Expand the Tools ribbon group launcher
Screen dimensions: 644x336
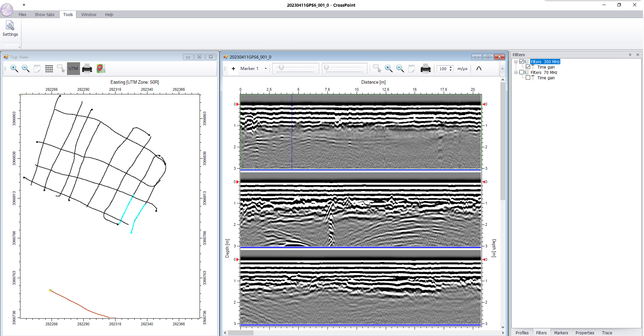pyautogui.click(x=19, y=47)
